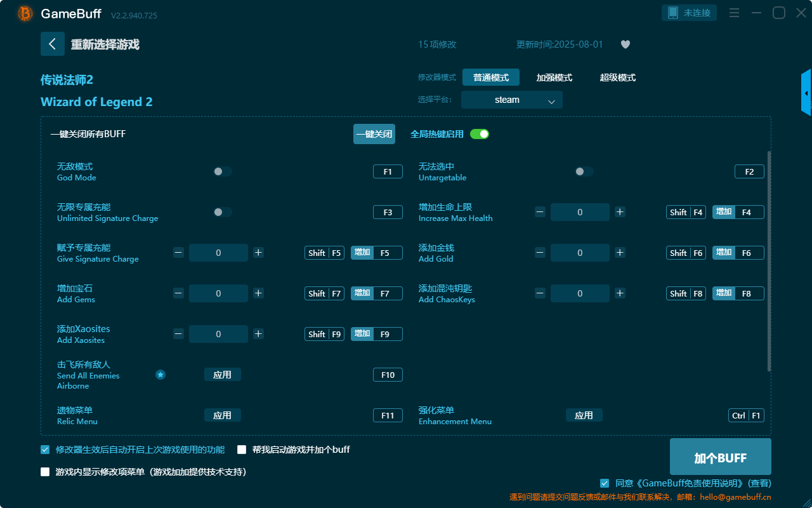Decrease Increase Max Health value with minus
Screen dimensions: 812x508
point(540,212)
